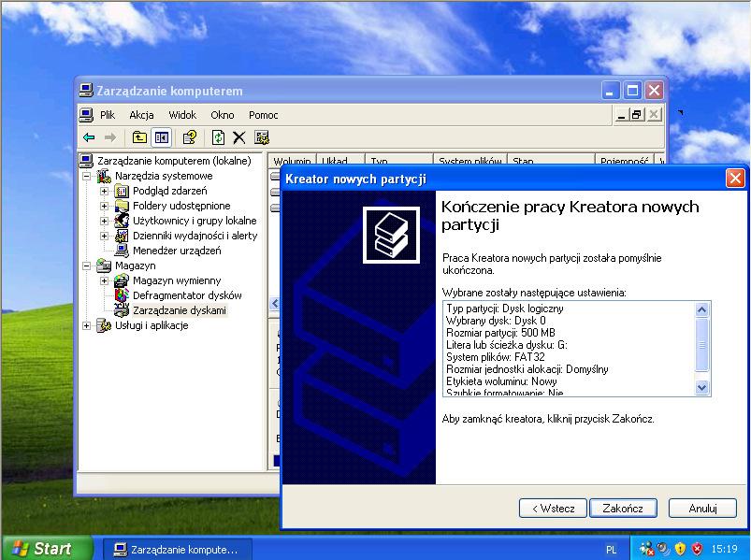Open the Plik menu
751x560 pixels.
coord(108,115)
